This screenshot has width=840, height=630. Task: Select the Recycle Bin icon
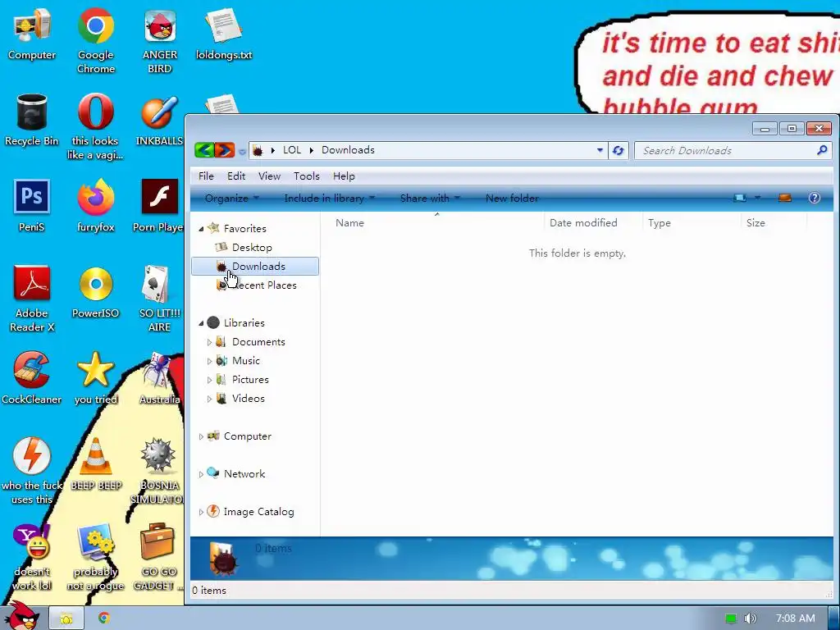pyautogui.click(x=32, y=120)
